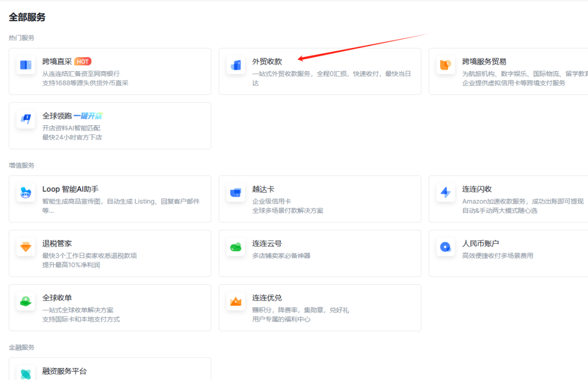The height and width of the screenshot is (380, 588).
Task: Click the 一键开店 label next to 全球领跑
Action: [x=88, y=116]
